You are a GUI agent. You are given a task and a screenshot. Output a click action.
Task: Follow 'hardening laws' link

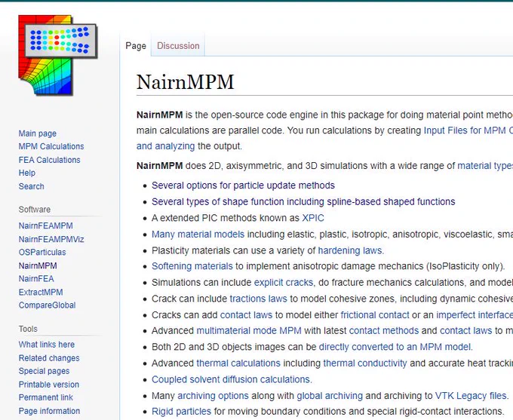[x=350, y=250]
